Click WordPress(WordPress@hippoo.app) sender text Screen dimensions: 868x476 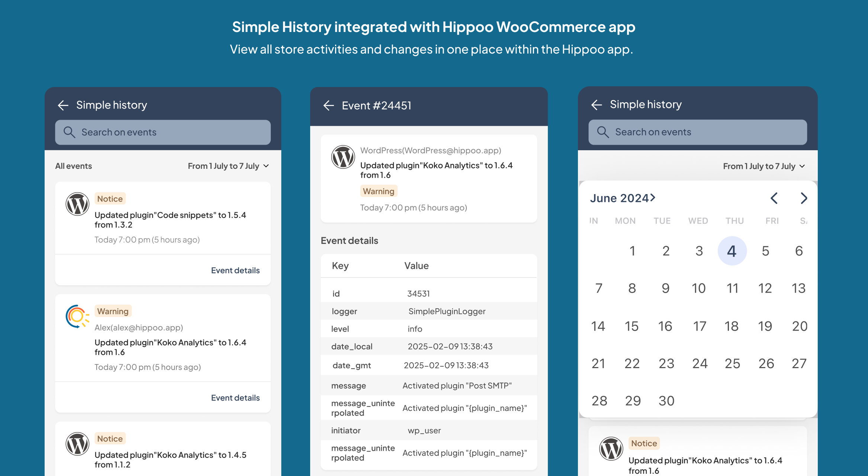point(430,150)
